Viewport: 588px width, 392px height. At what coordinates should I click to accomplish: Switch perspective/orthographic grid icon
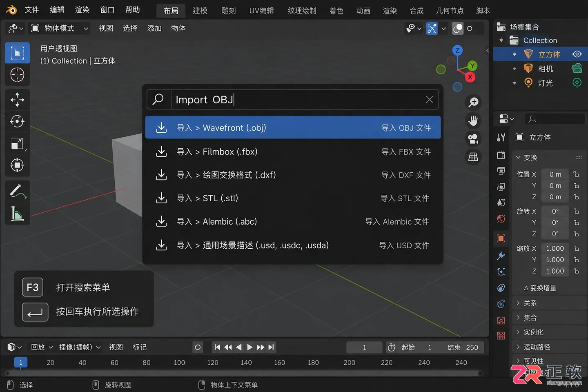click(x=473, y=157)
